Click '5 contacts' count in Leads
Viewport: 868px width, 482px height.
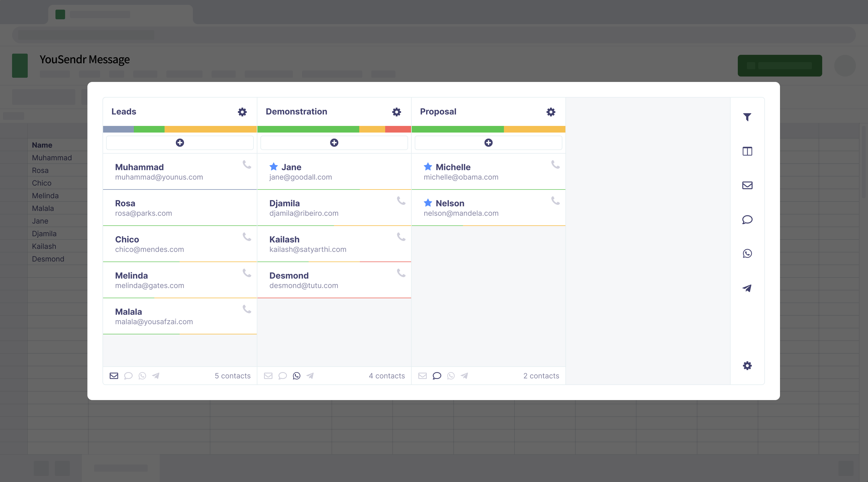(232, 376)
